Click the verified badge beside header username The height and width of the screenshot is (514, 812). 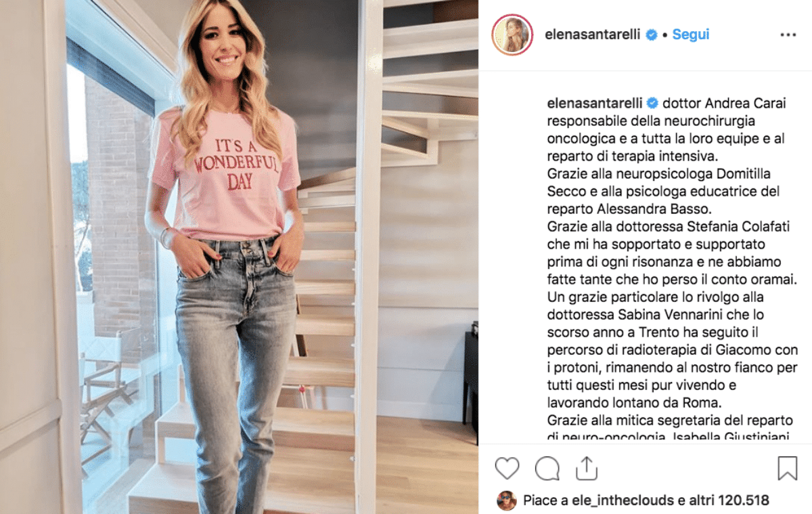click(x=651, y=35)
